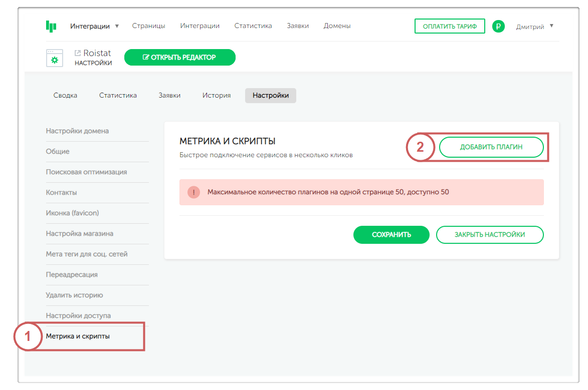Open Метрика и скрипты sidebar item
Image resolution: width=588 pixels, height=390 pixels.
[78, 336]
